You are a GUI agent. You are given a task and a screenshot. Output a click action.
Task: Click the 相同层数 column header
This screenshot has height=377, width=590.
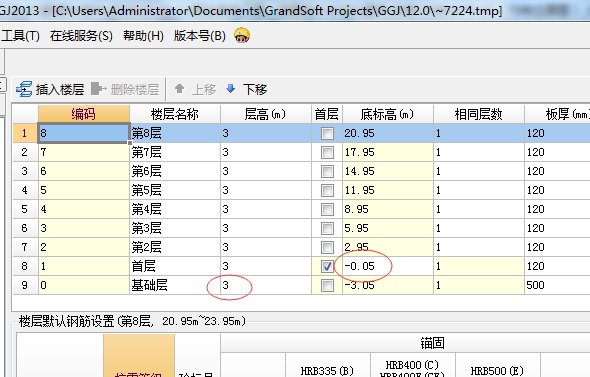(479, 114)
